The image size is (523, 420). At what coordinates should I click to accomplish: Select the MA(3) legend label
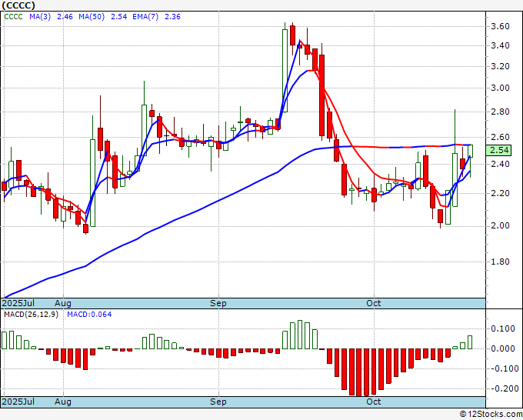[40, 17]
